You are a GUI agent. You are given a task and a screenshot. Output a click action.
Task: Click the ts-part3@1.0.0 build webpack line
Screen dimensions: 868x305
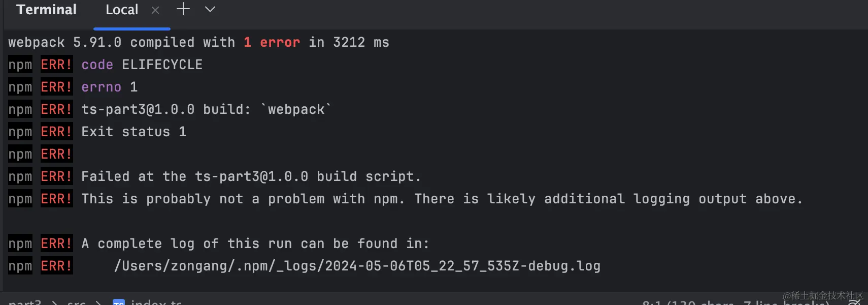tap(170, 109)
